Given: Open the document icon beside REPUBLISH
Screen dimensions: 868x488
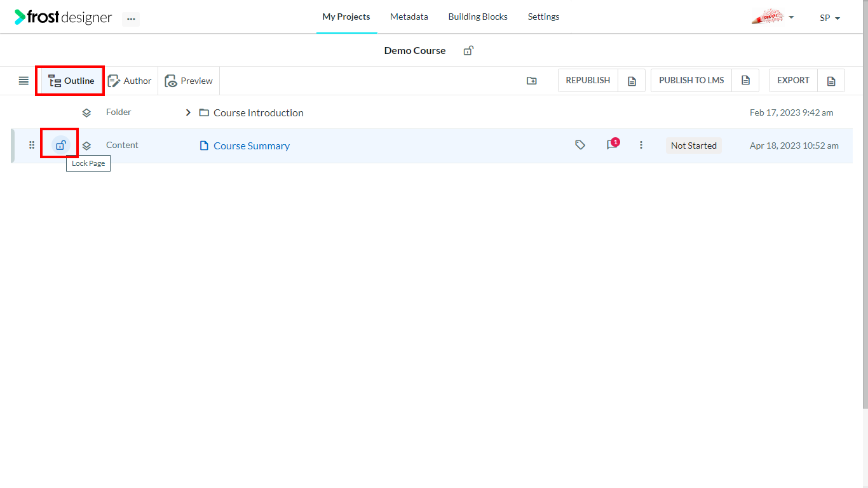Looking at the screenshot, I should point(632,81).
